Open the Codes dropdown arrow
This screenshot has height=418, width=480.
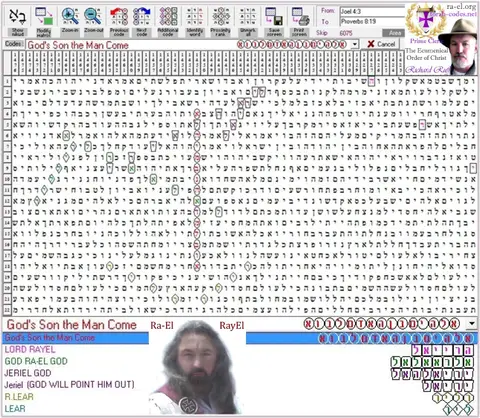click(355, 44)
